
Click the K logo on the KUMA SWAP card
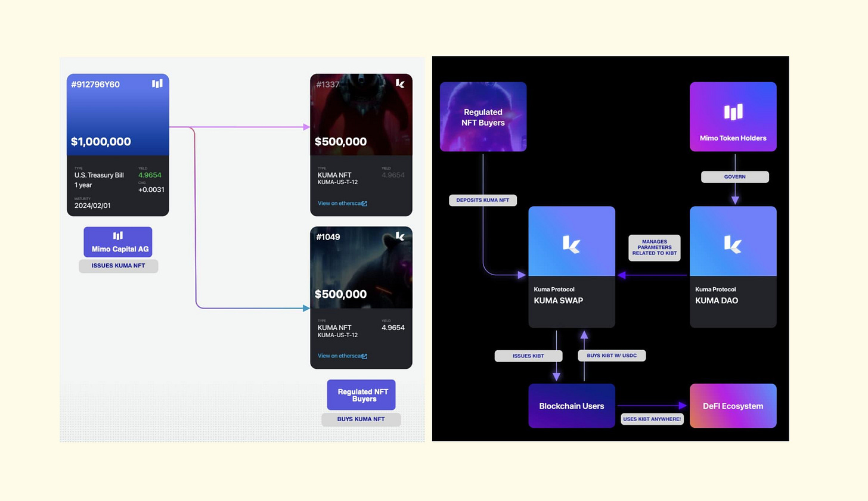[x=571, y=244]
